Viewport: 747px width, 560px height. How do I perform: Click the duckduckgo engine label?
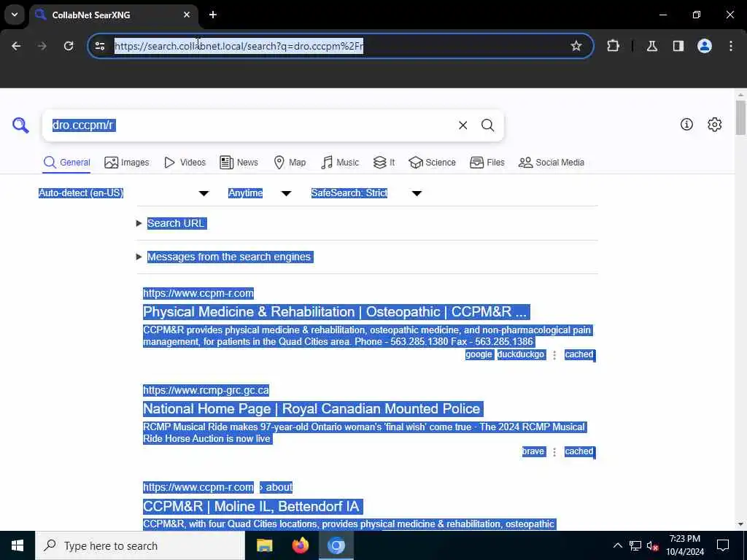(x=521, y=355)
